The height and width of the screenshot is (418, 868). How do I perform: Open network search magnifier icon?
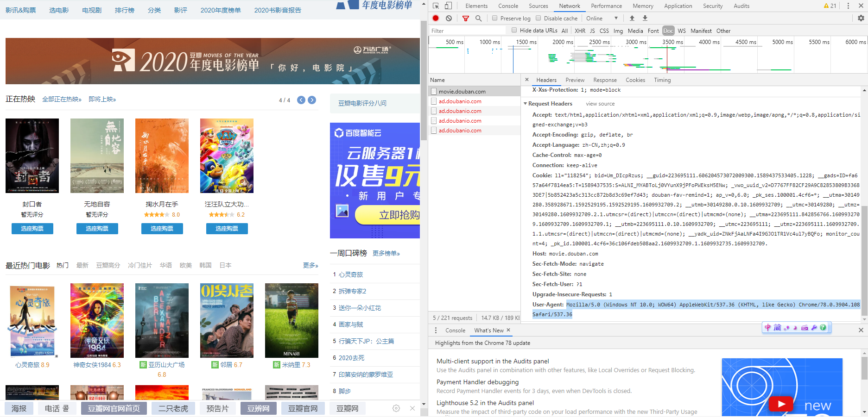tap(478, 18)
